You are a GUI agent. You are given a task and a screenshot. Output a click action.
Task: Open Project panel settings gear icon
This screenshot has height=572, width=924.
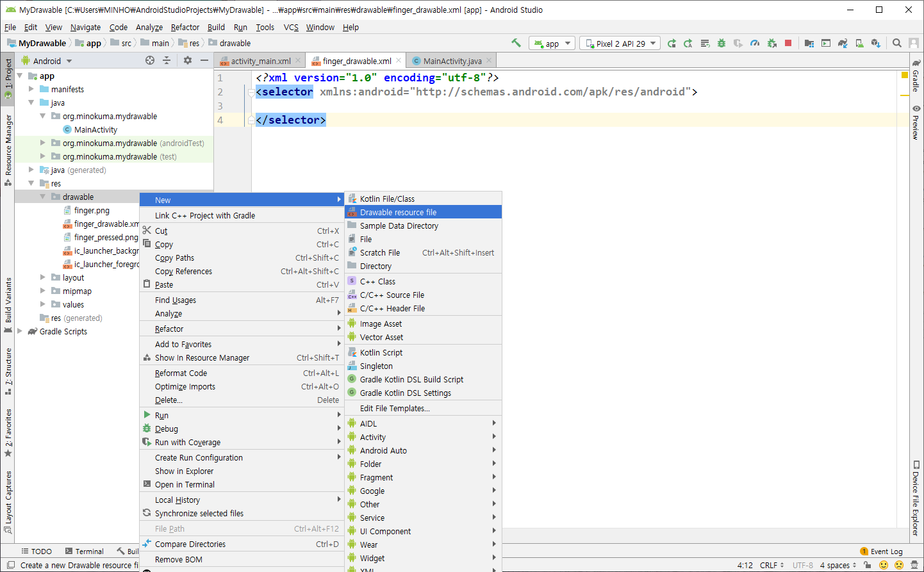[188, 60]
